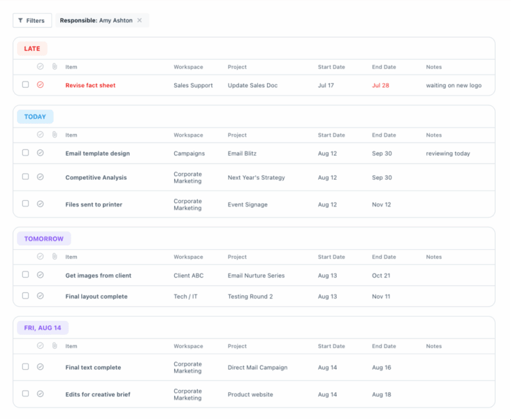Click the check icon beside Edits for creative brief
The width and height of the screenshot is (511, 420).
pyautogui.click(x=40, y=394)
